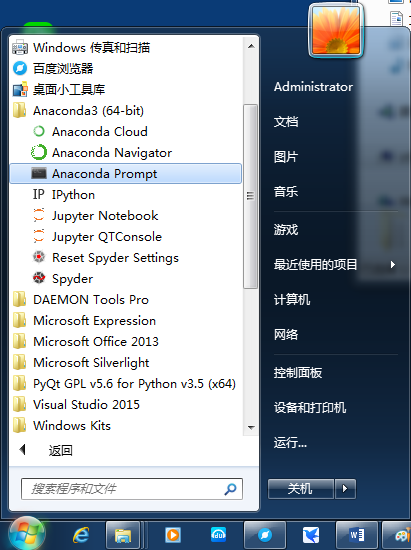Click the IPython IP icon
Viewport: 411px width, 550px height.
pyautogui.click(x=39, y=194)
